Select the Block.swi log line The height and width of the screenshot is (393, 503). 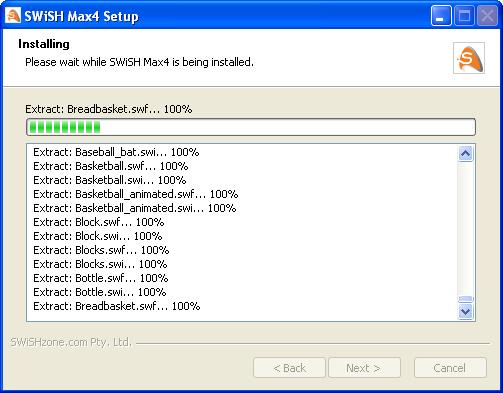tap(98, 236)
